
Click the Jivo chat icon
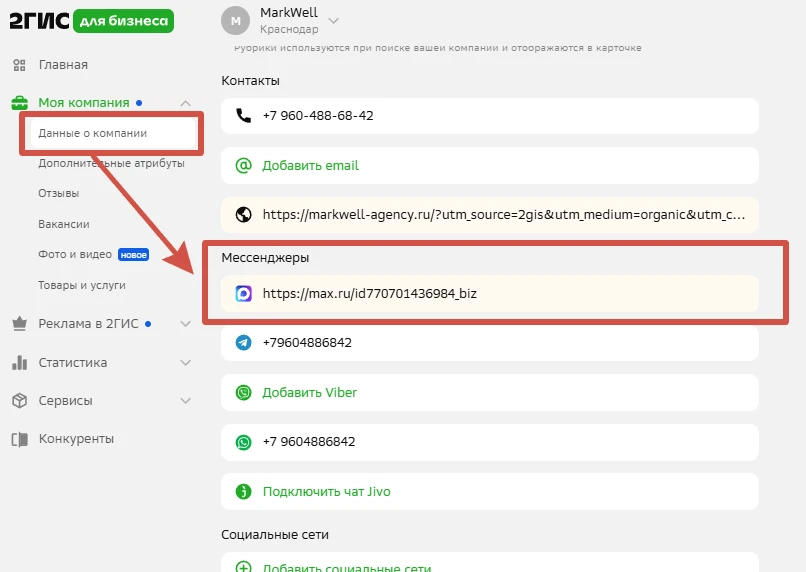[243, 492]
